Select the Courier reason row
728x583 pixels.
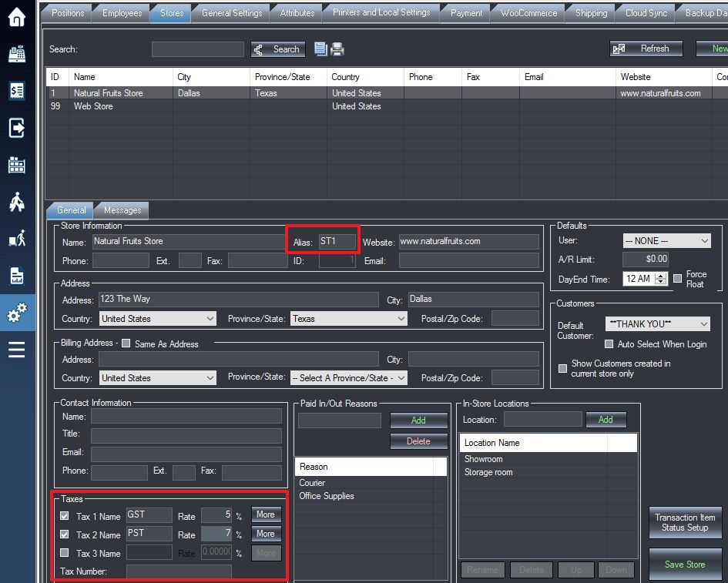tap(371, 483)
